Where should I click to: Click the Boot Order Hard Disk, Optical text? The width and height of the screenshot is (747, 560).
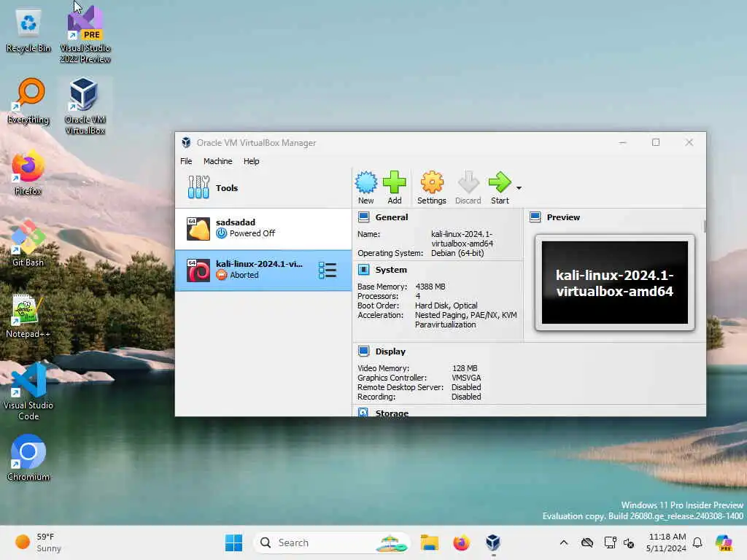tap(446, 306)
